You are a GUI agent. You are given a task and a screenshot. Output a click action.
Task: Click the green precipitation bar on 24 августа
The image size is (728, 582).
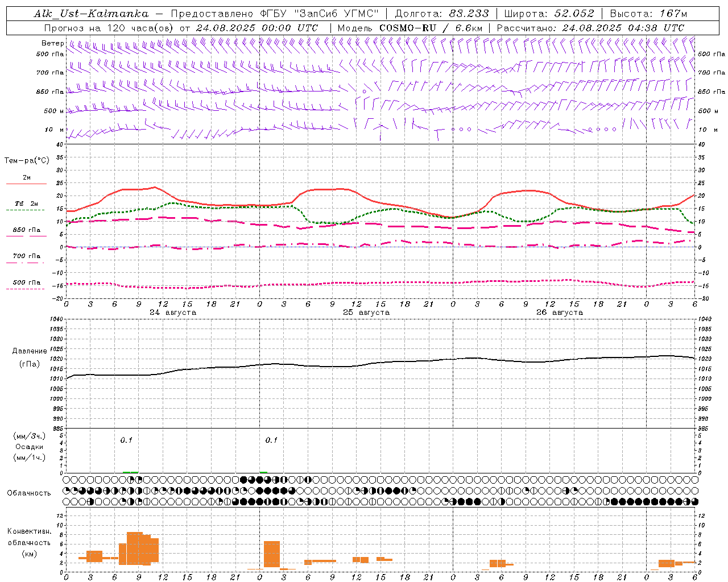coord(130,472)
